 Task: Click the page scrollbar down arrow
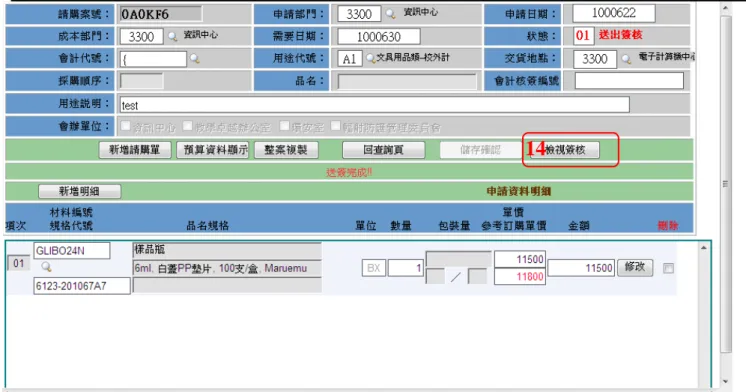726,381
